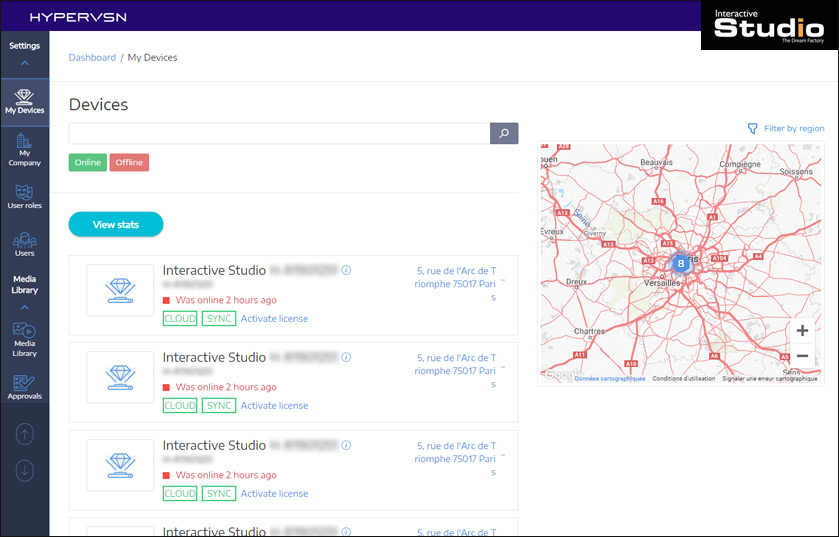Open info icon of third Interactive Studio device

click(346, 445)
